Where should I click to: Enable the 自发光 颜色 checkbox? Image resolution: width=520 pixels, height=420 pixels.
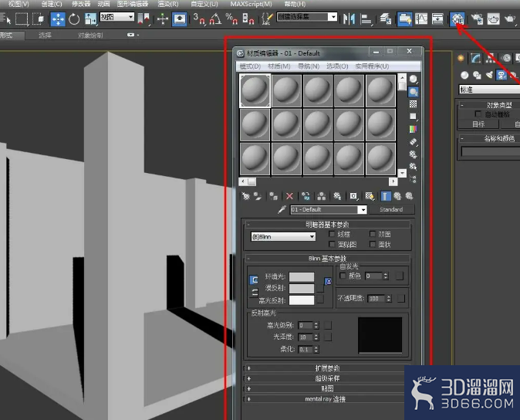coord(343,276)
